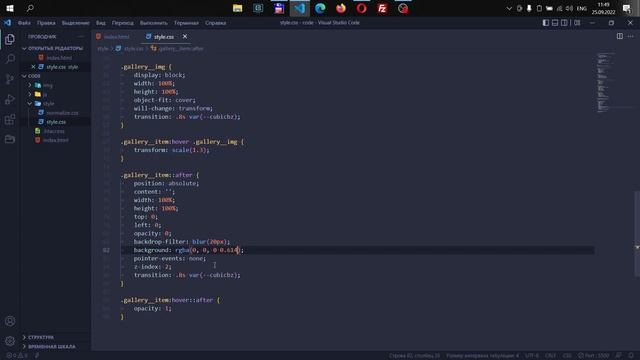Click the Go Live Port status item
The image size is (640, 360).
point(593,356)
